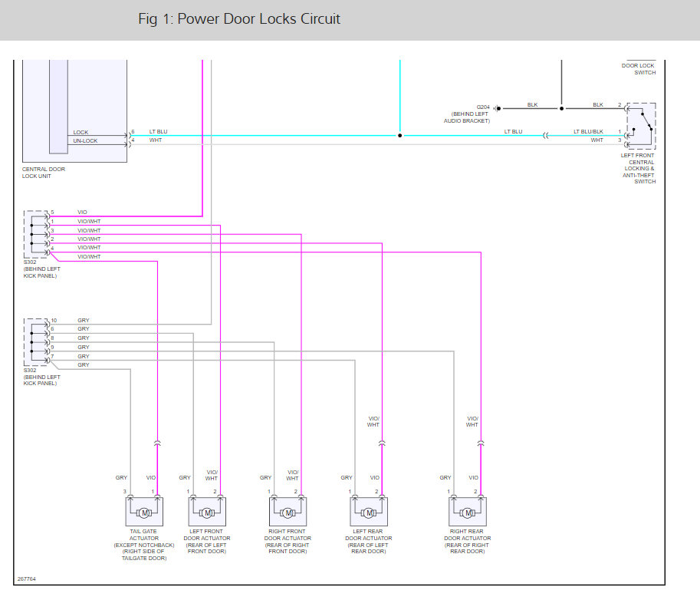This screenshot has height=600, width=700.
Task: Click the lower S302 splice connector block with GRY wires
Action: point(37,342)
